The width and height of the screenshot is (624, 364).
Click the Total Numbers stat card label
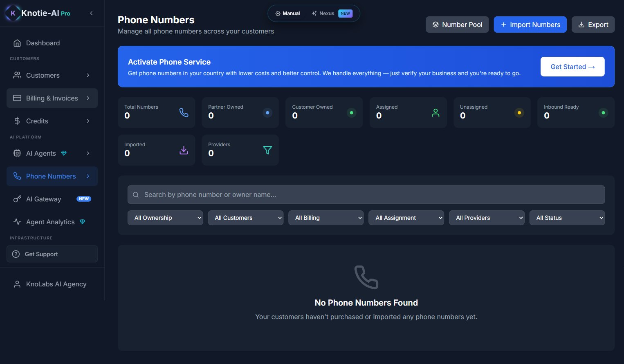click(x=141, y=107)
